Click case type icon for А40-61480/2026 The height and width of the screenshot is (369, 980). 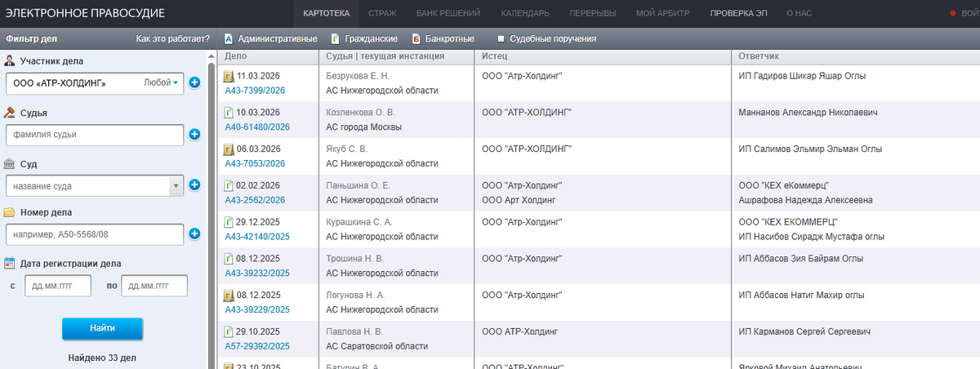(x=229, y=113)
